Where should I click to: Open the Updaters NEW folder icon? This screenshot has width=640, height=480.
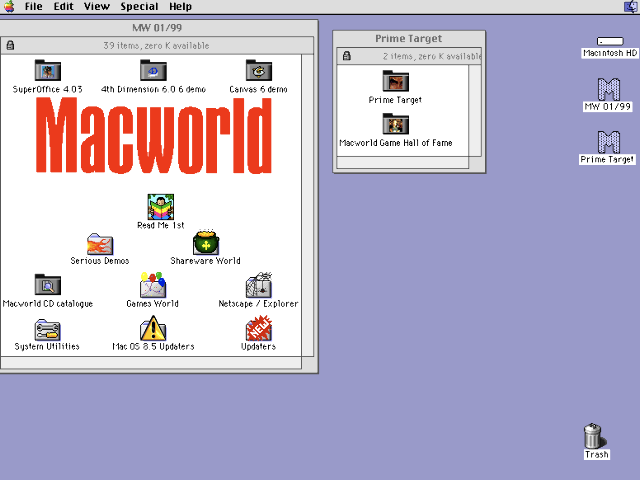(x=259, y=328)
